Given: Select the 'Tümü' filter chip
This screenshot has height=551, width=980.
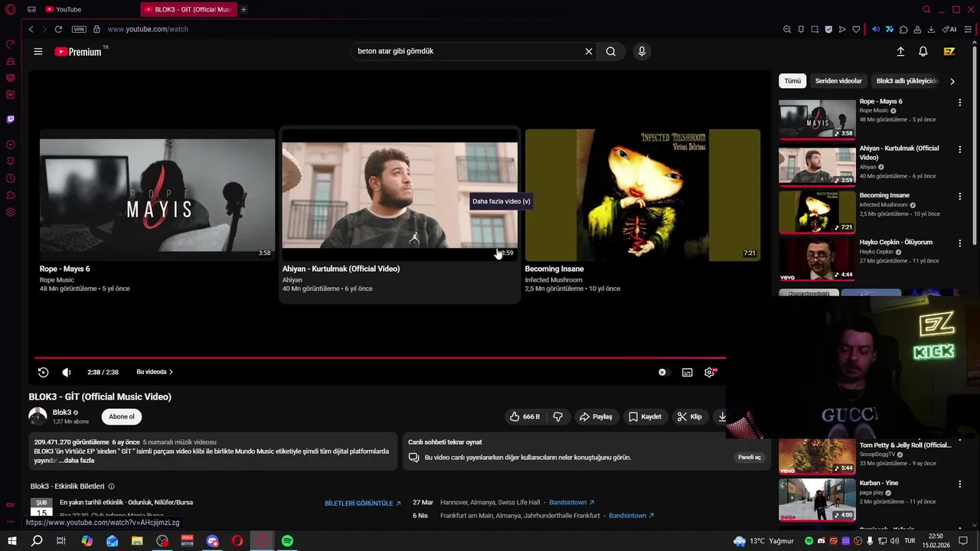Looking at the screenshot, I should click(x=792, y=81).
